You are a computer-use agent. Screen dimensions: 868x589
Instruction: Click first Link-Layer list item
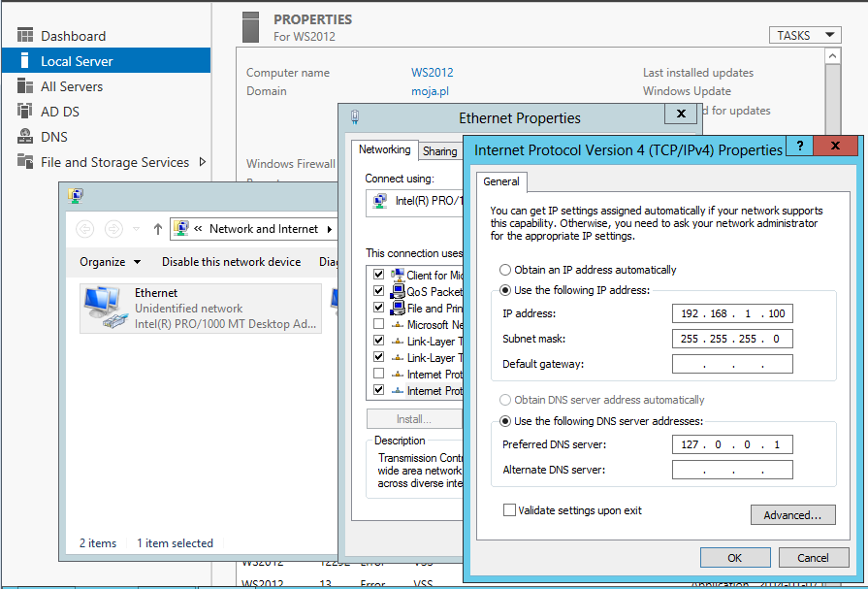click(427, 342)
